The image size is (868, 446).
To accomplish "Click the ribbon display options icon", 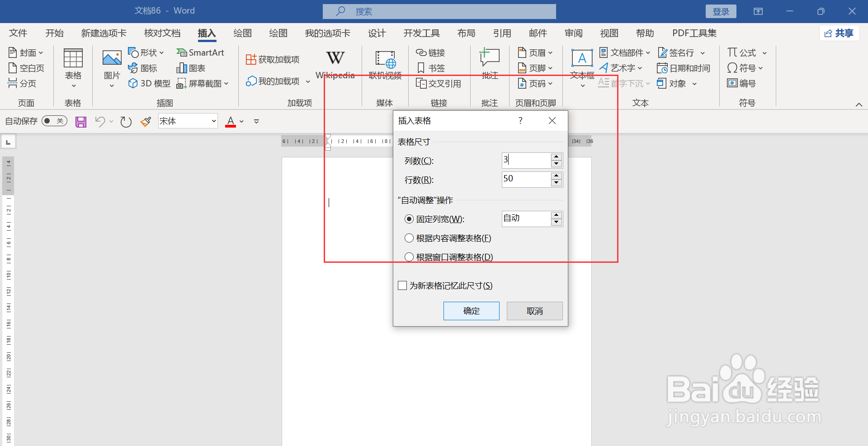I will coord(758,11).
